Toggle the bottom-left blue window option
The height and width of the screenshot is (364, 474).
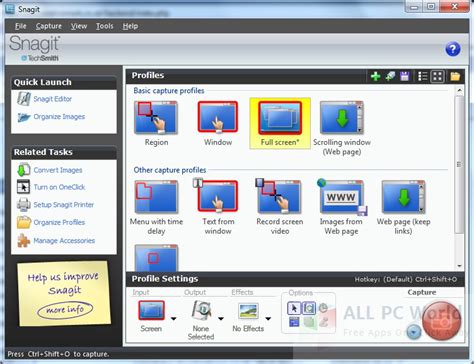294,322
